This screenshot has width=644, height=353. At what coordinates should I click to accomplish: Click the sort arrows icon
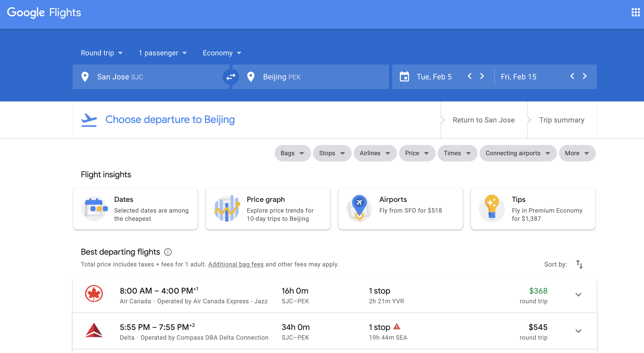tap(579, 264)
